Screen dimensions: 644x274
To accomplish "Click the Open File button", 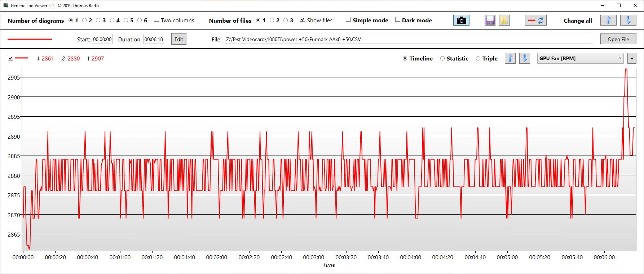I will click(x=618, y=39).
